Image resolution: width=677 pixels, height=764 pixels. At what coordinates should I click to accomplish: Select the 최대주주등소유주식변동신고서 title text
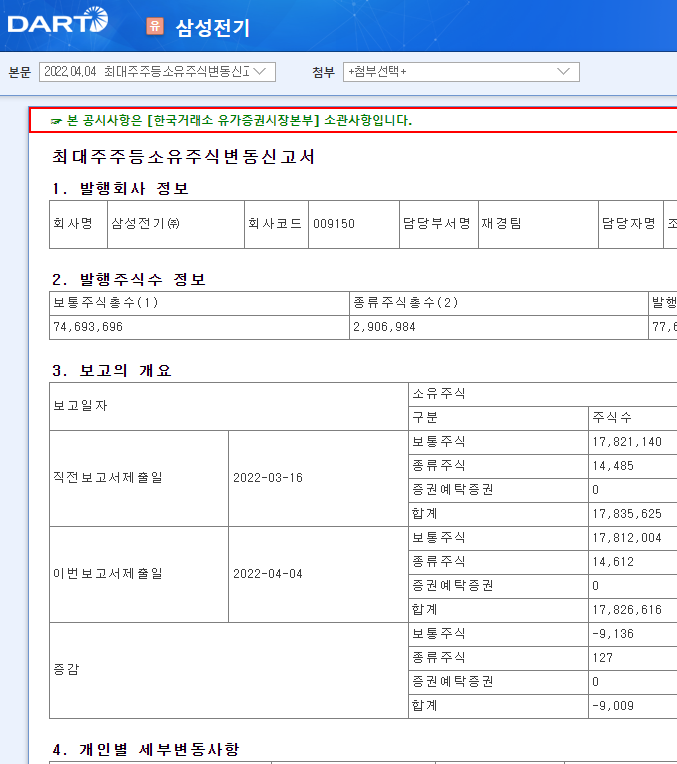coord(184,157)
